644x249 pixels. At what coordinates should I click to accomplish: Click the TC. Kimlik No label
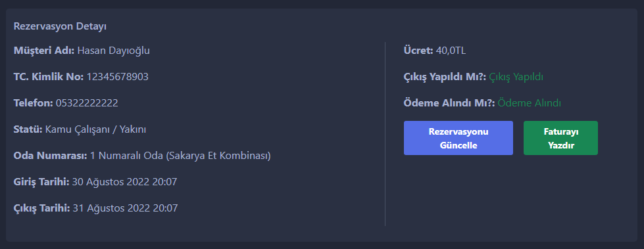(x=49, y=77)
